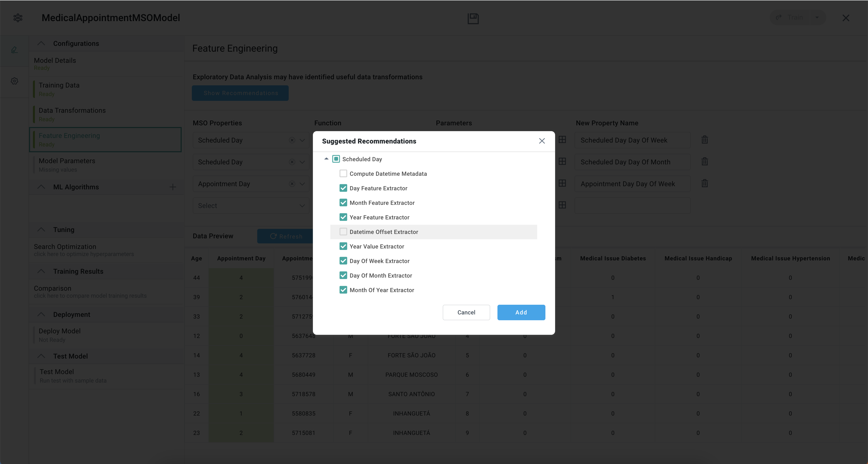
Task: Collapse the Scheduled Day tree node
Action: click(326, 159)
